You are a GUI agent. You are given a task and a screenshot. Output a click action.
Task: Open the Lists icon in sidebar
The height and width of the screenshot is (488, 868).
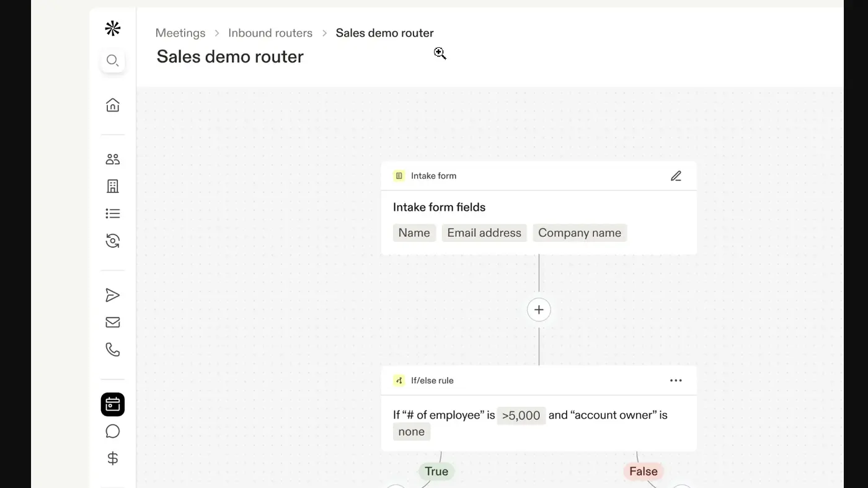click(x=112, y=213)
